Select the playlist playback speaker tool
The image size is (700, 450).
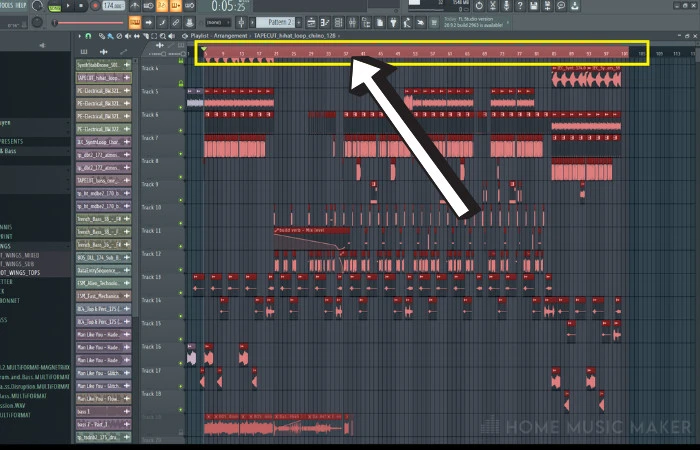click(x=171, y=36)
